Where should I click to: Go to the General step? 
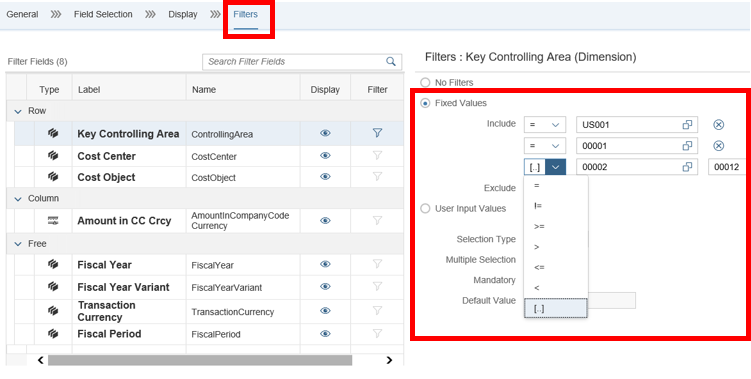(x=22, y=14)
